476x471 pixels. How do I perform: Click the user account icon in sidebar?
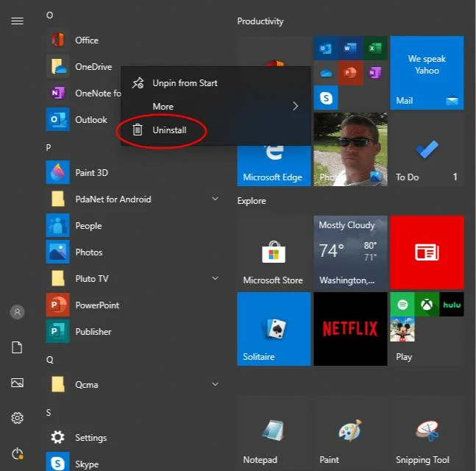pos(18,312)
